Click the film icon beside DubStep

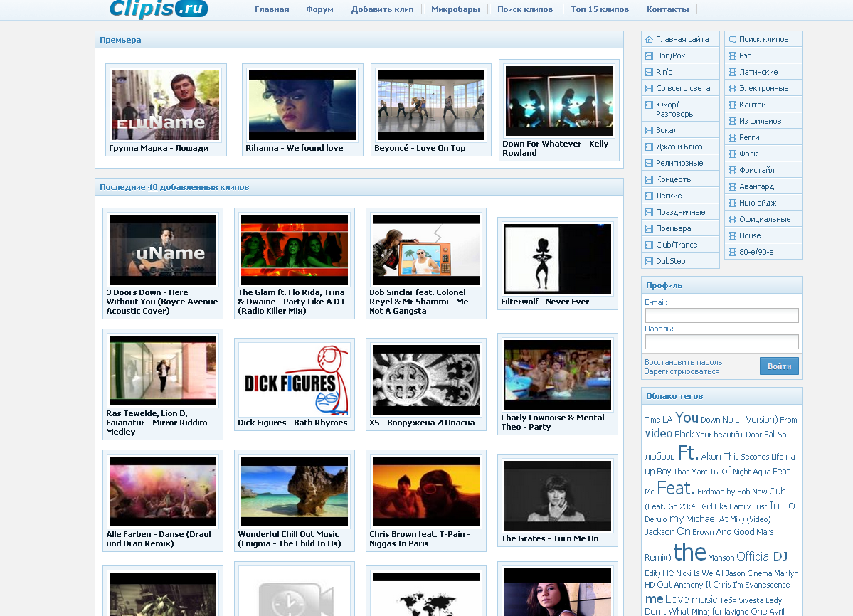[649, 261]
